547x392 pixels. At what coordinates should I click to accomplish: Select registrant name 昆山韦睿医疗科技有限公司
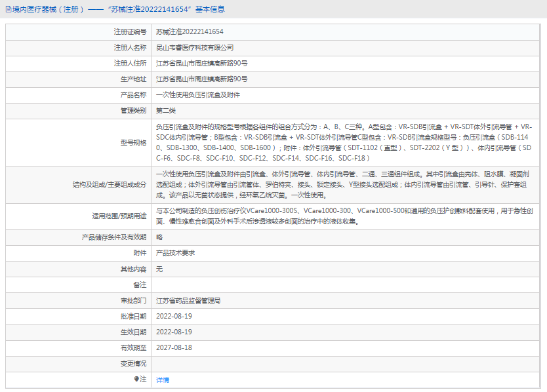(195, 48)
